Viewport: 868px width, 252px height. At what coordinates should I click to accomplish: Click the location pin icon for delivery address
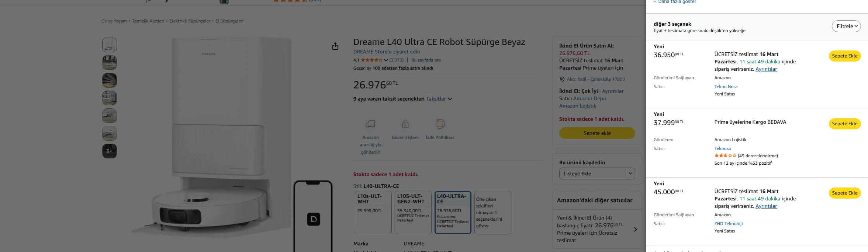[562, 79]
